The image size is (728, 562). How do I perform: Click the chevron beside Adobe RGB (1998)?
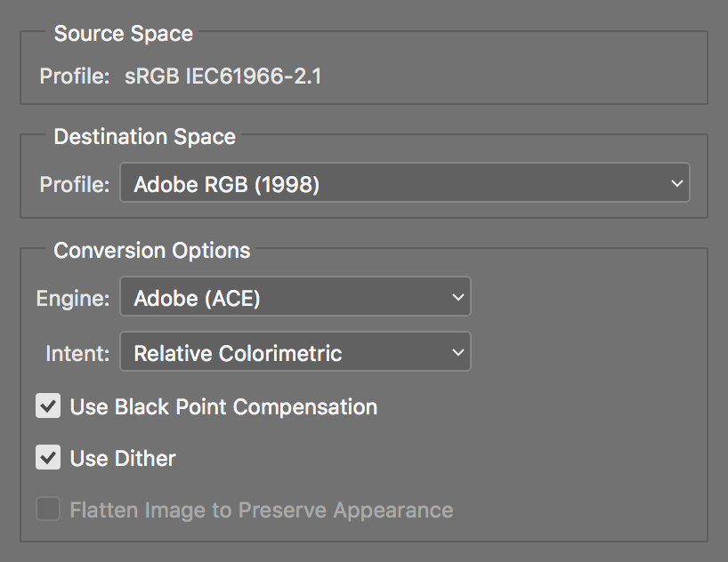click(x=675, y=185)
